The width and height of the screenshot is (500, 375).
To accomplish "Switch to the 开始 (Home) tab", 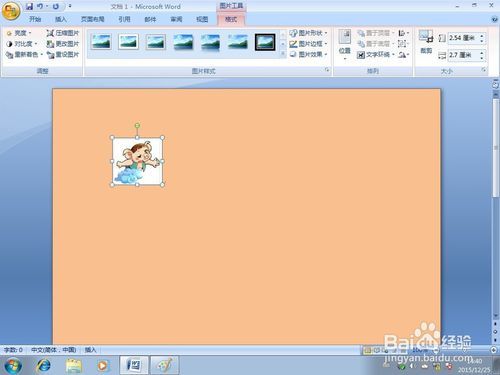I will (x=35, y=19).
